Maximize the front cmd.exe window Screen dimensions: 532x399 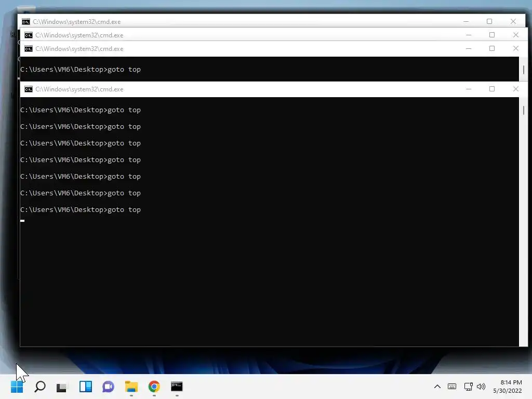coord(492,89)
